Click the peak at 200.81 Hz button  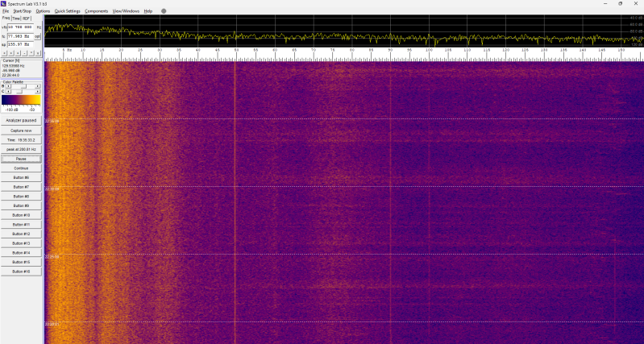tap(21, 149)
